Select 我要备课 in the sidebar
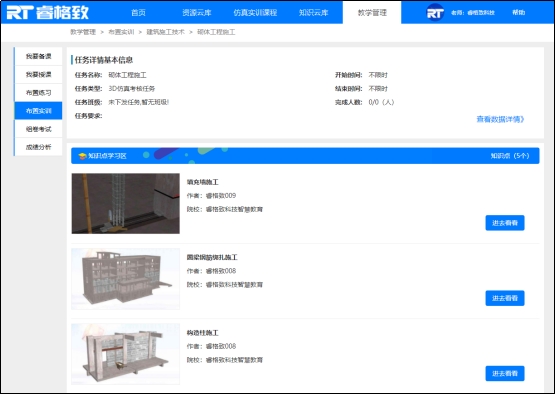 [38, 56]
